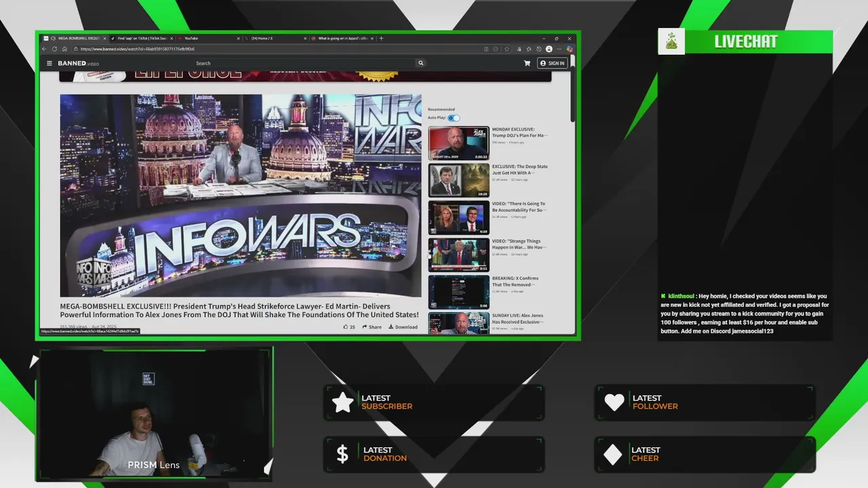868x488 pixels.
Task: Open SUNDAY LIVE video thumbnail
Action: [458, 323]
